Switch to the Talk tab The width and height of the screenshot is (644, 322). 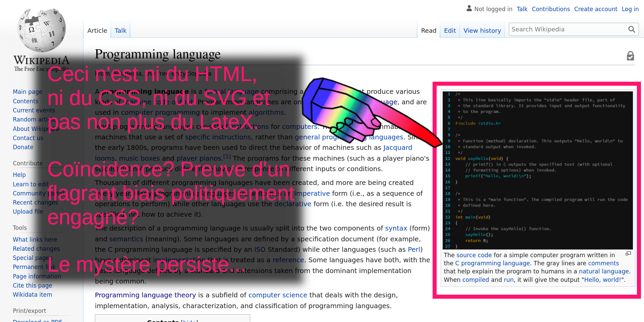[120, 31]
